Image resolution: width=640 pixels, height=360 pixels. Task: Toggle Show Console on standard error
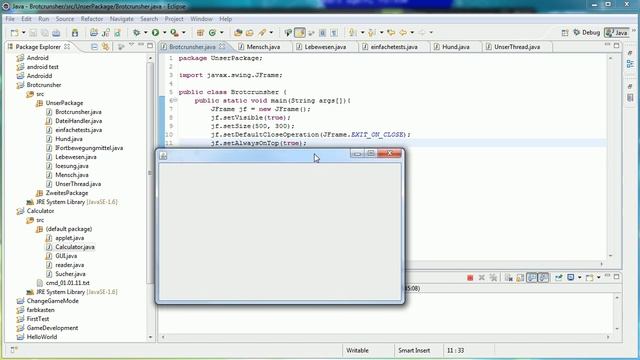(543, 278)
